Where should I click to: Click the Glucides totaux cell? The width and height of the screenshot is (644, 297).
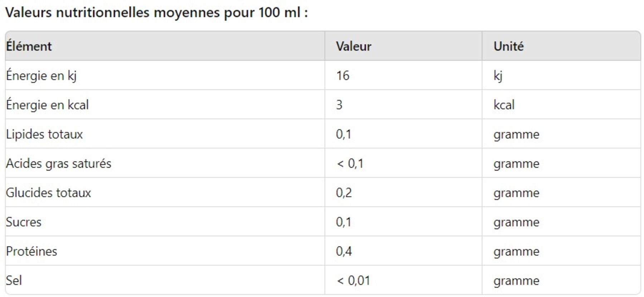pos(48,193)
